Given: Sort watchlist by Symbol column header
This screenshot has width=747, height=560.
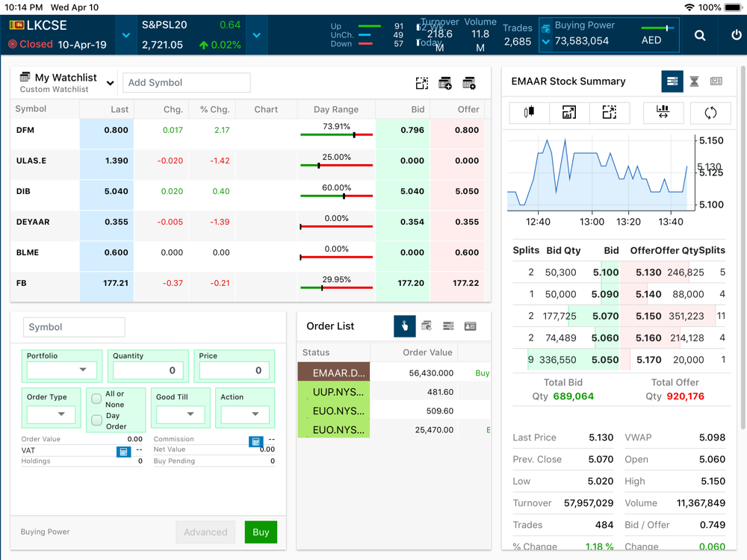Looking at the screenshot, I should [x=31, y=109].
